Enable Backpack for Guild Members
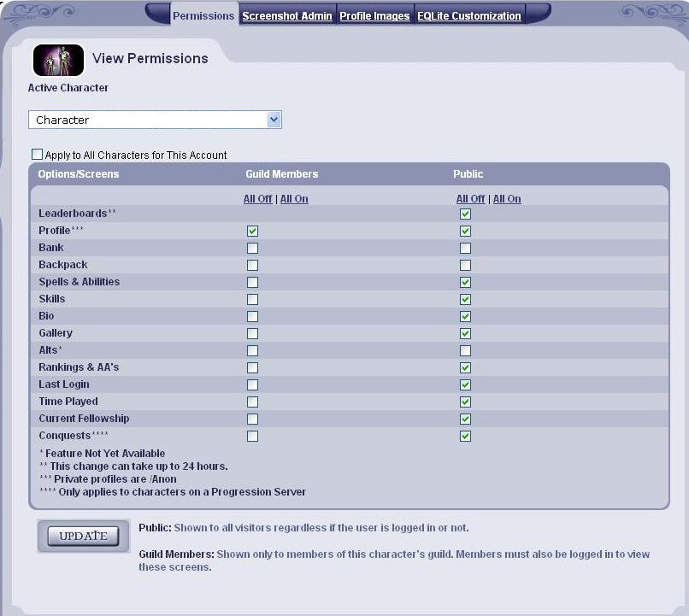 click(253, 265)
